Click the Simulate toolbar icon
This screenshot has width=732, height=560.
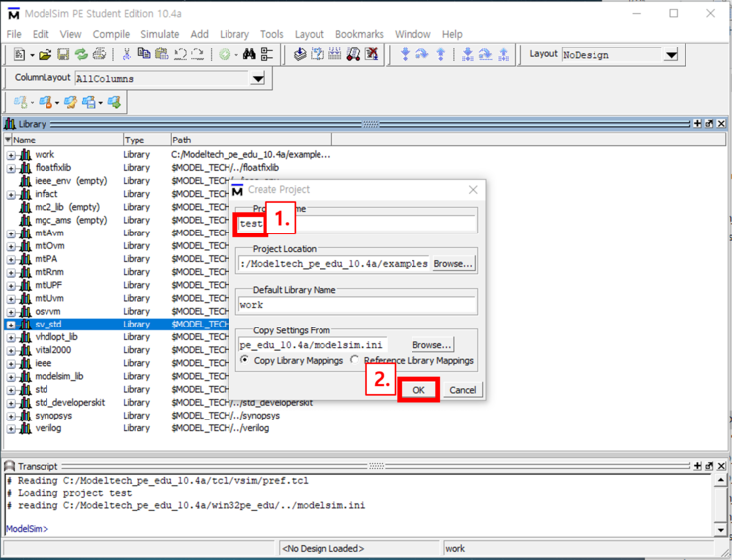(353, 54)
